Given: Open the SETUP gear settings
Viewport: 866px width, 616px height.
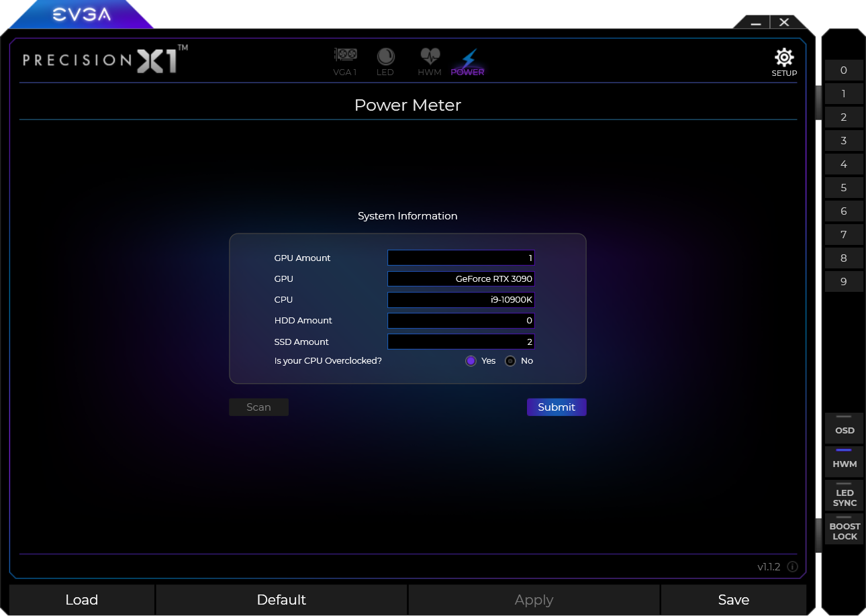Looking at the screenshot, I should click(x=784, y=62).
